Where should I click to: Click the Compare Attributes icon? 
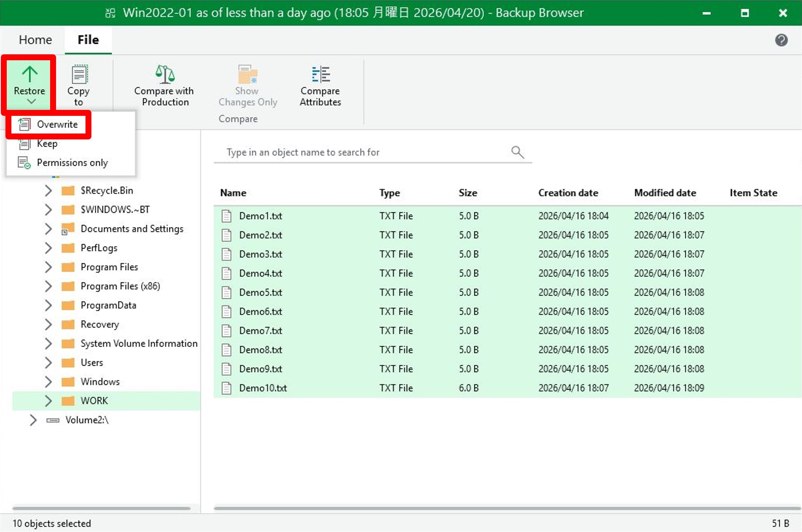coord(321,75)
